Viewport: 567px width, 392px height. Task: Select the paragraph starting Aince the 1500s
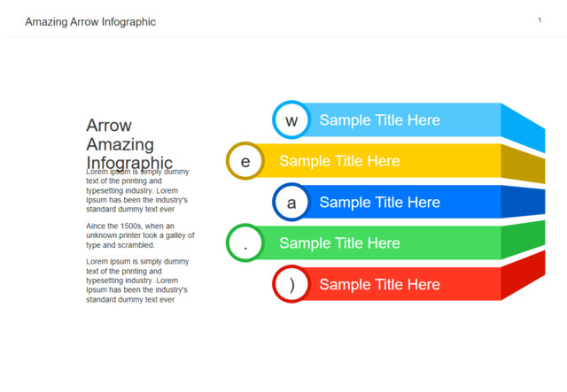click(140, 235)
